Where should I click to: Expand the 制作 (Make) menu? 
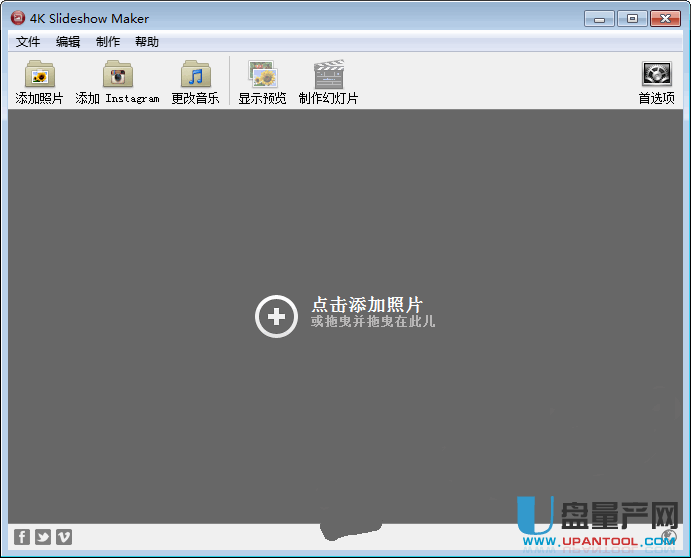[x=108, y=42]
